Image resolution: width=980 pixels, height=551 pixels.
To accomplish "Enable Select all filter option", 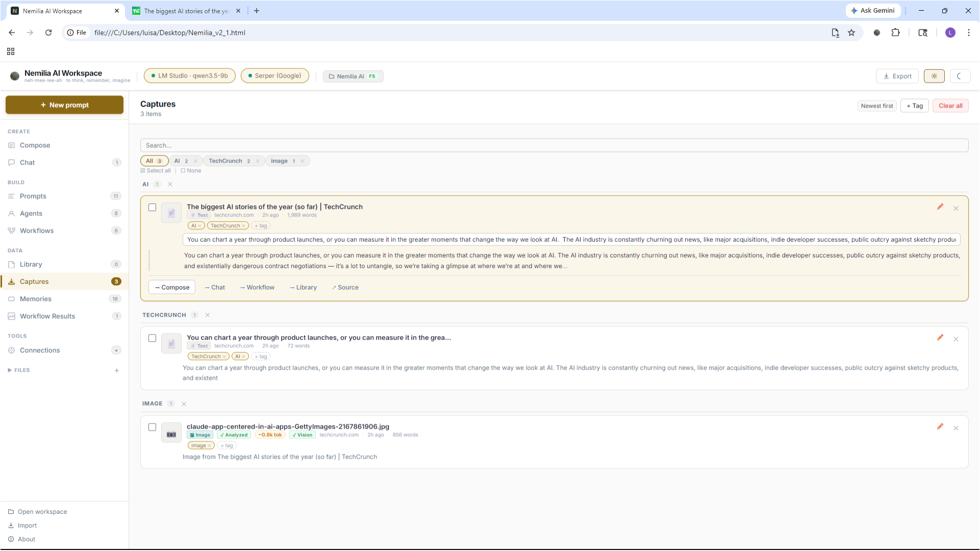I will 156,170.
